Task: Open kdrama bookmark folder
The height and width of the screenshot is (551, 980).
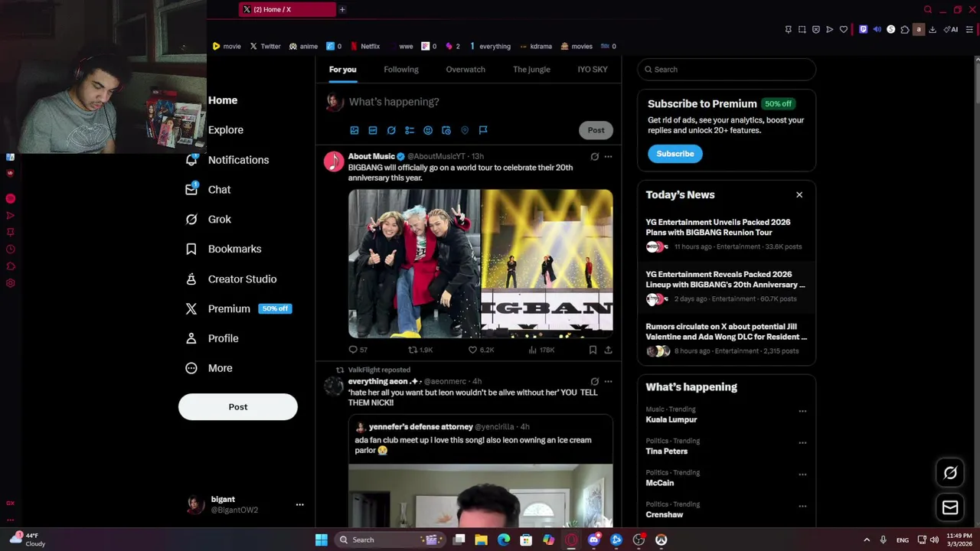Action: [x=535, y=46]
